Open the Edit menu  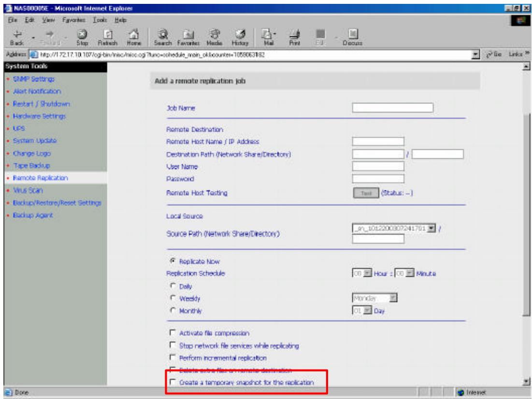[x=30, y=20]
